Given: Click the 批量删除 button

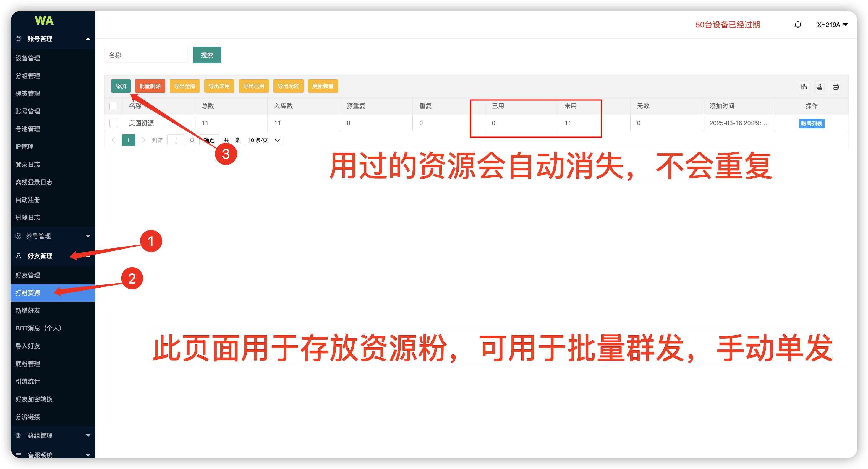Looking at the screenshot, I should click(150, 86).
